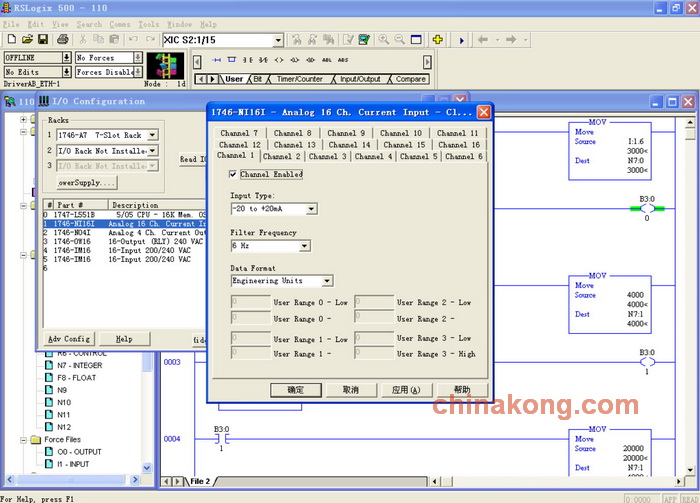
Task: Insert ABL instruction from instruction bar
Action: (x=327, y=60)
